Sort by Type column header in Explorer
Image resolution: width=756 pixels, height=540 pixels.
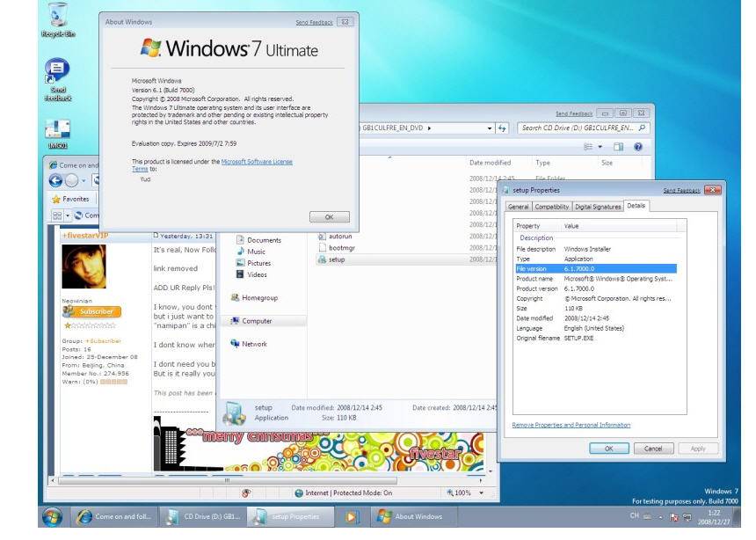(543, 163)
